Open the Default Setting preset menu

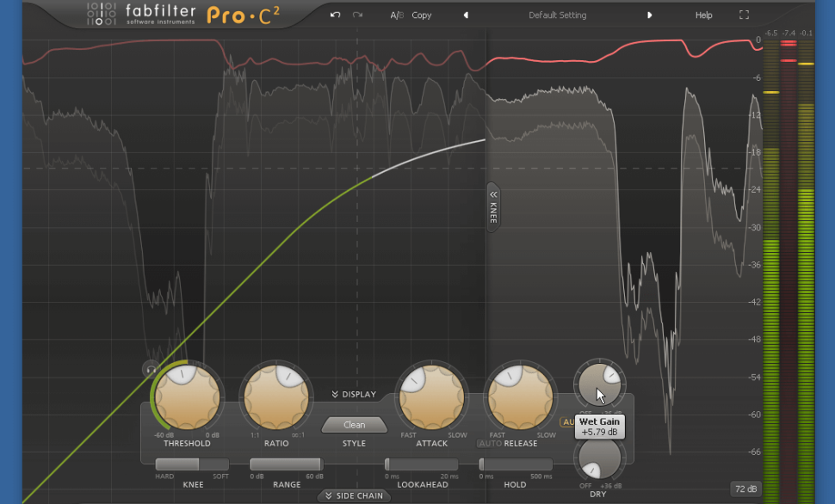pyautogui.click(x=558, y=15)
